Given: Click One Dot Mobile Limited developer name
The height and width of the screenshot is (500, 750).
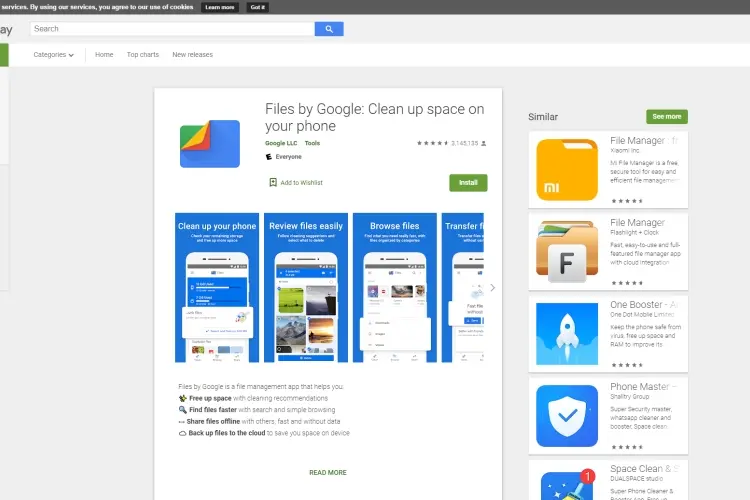Looking at the screenshot, I should (x=642, y=314).
